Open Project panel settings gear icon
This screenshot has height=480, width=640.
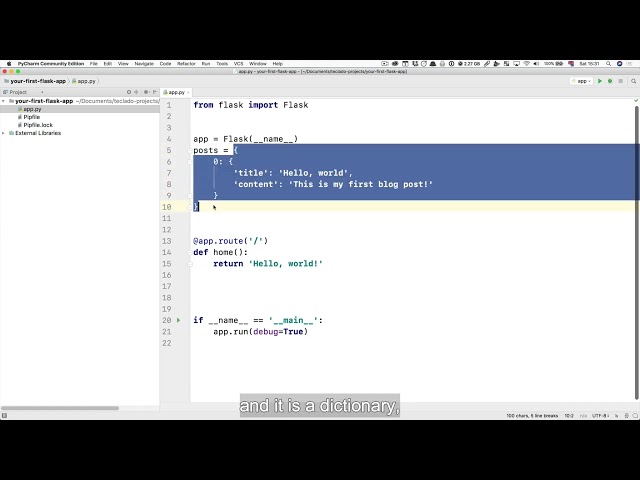pyautogui.click(x=146, y=92)
